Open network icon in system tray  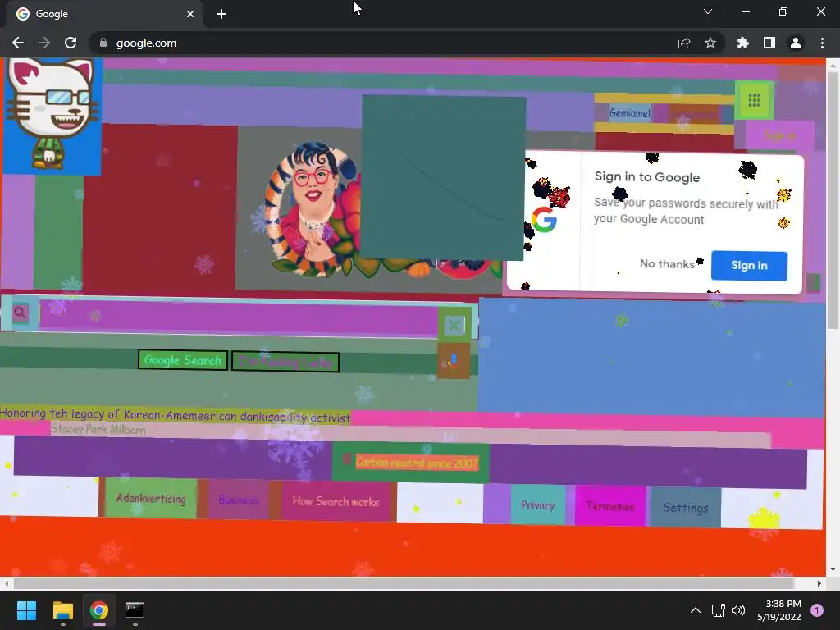[x=718, y=610]
